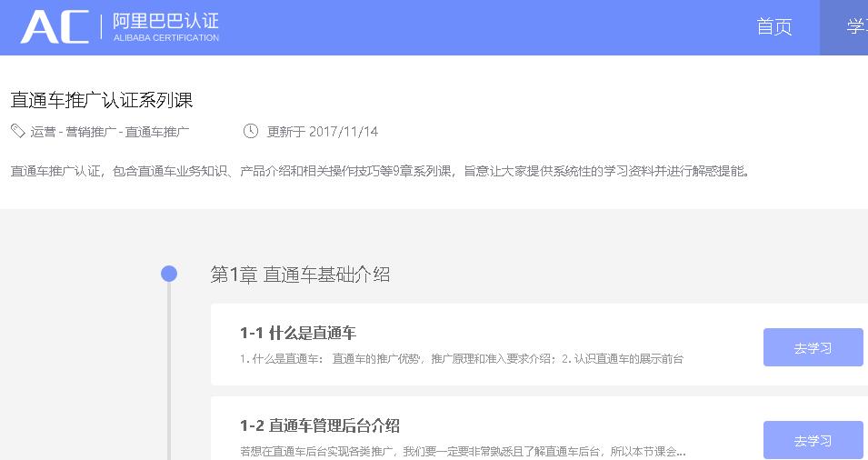
Task: Click 去学习 button for lesson 1-1
Action: tap(813, 347)
